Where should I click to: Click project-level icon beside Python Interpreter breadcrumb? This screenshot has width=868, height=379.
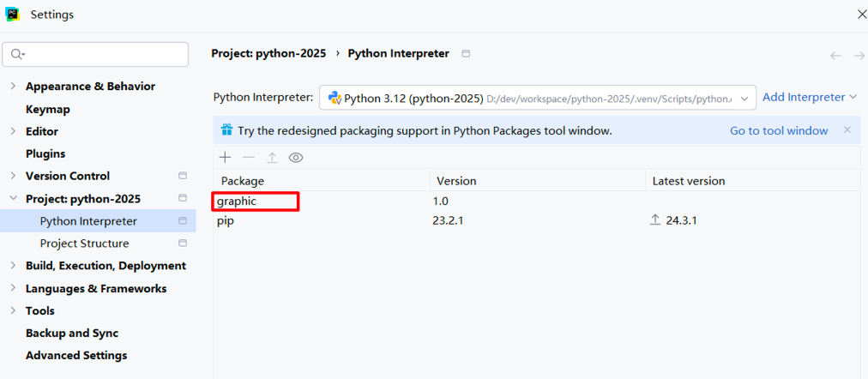[466, 53]
